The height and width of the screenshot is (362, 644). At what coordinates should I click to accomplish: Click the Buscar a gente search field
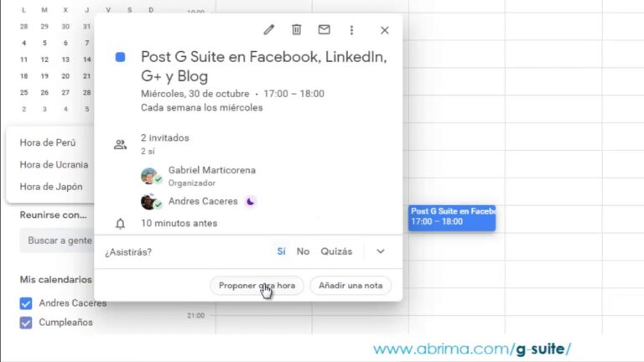[x=57, y=240]
